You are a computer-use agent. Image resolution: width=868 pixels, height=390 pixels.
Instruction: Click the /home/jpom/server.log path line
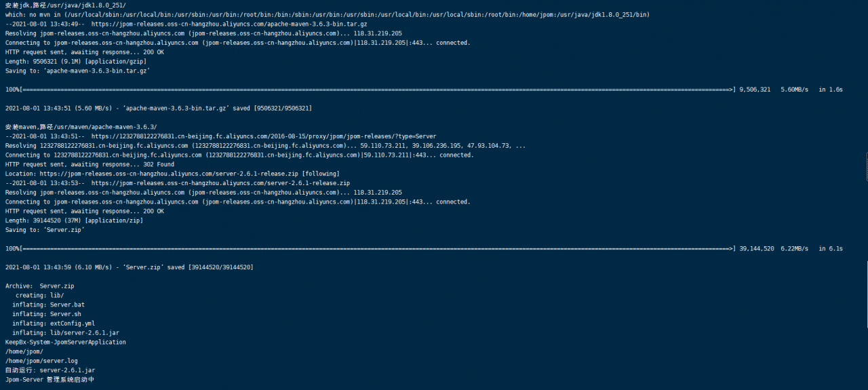tap(41, 361)
